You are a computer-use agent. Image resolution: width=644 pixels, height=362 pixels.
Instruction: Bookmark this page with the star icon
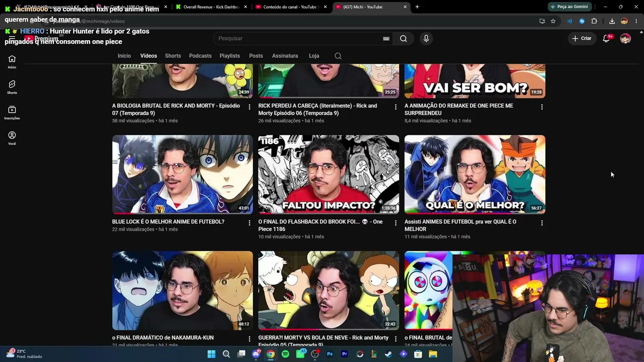553,21
